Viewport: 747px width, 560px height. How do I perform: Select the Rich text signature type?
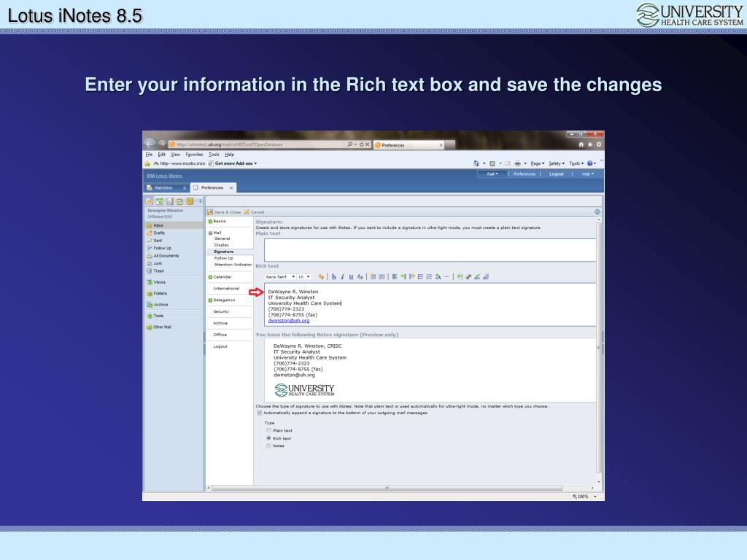(x=268, y=438)
